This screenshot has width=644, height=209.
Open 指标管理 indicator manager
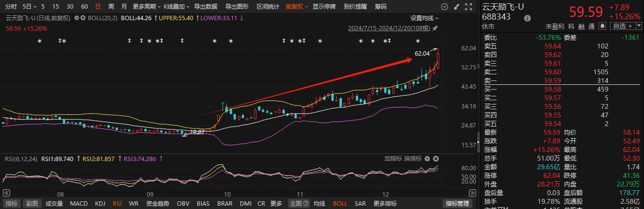(x=457, y=203)
